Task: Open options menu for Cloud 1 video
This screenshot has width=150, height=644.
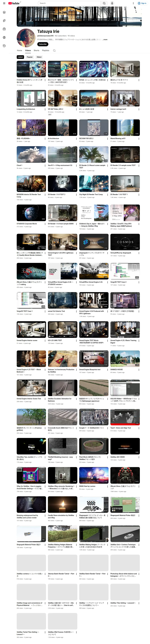Action: pos(45,165)
